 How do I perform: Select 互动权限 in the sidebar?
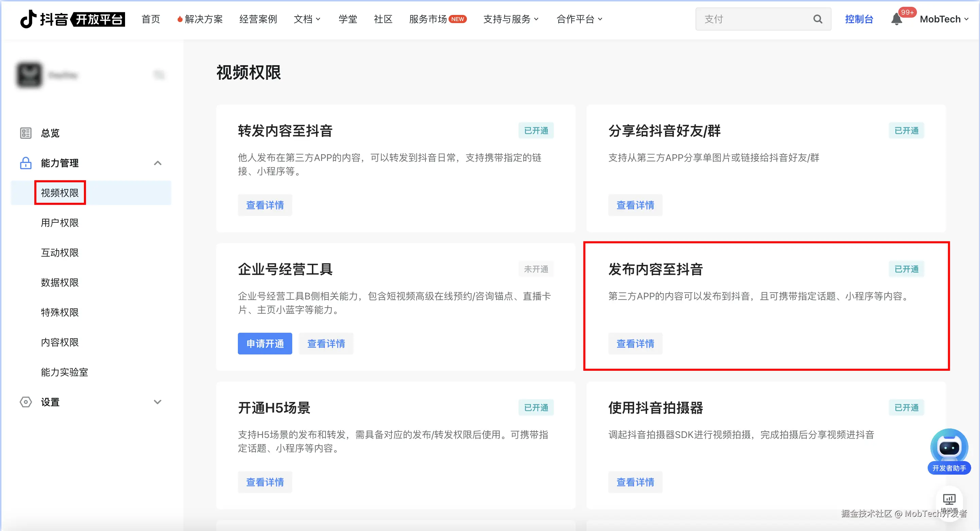[60, 253]
